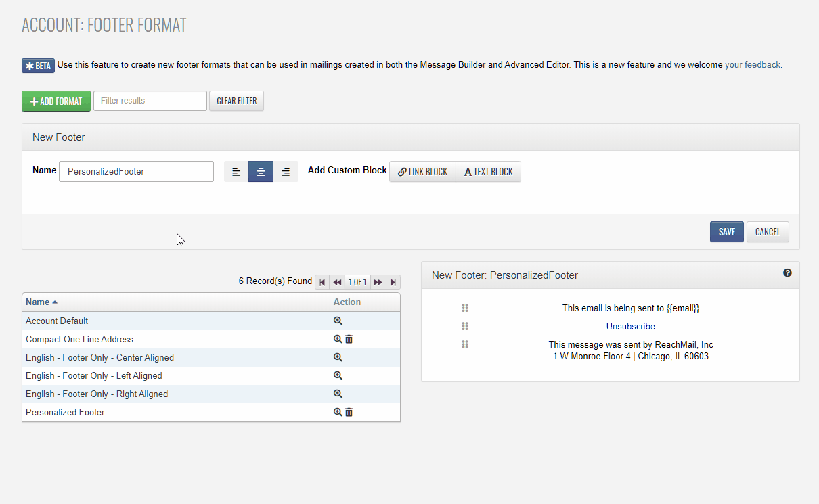The image size is (819, 504).
Task: Select left alignment icon
Action: [x=236, y=172]
